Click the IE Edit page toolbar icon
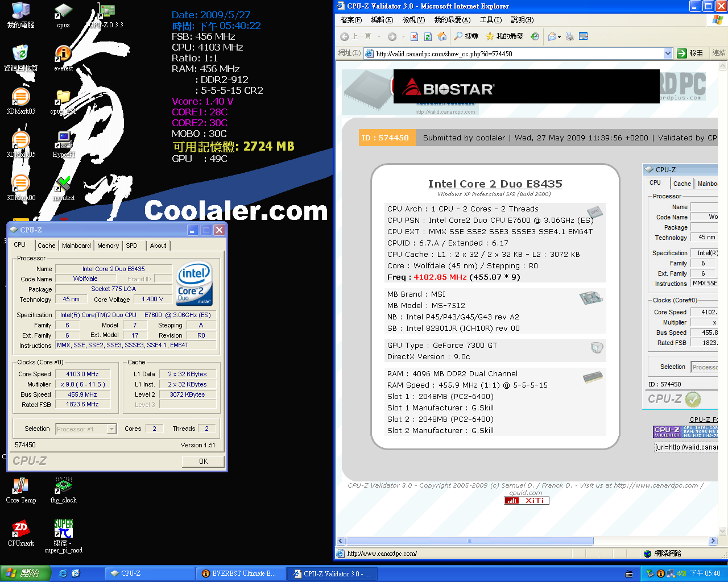 pyautogui.click(x=584, y=36)
